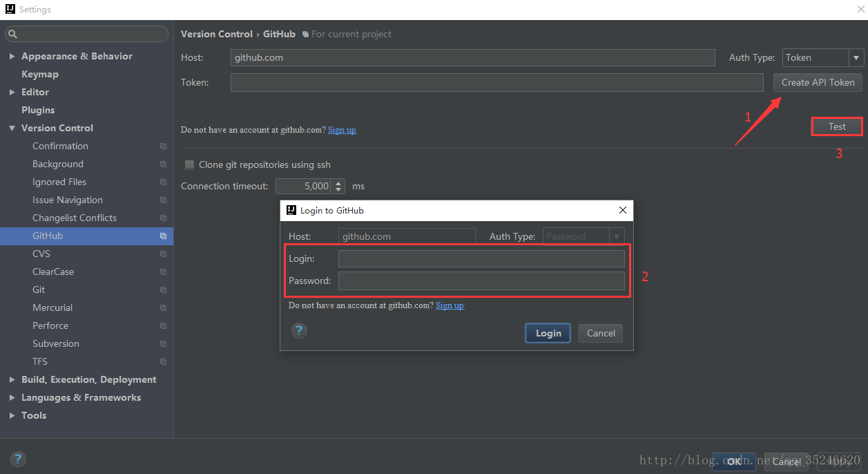
Task: Select Confirmation under Version Control
Action: coord(60,146)
